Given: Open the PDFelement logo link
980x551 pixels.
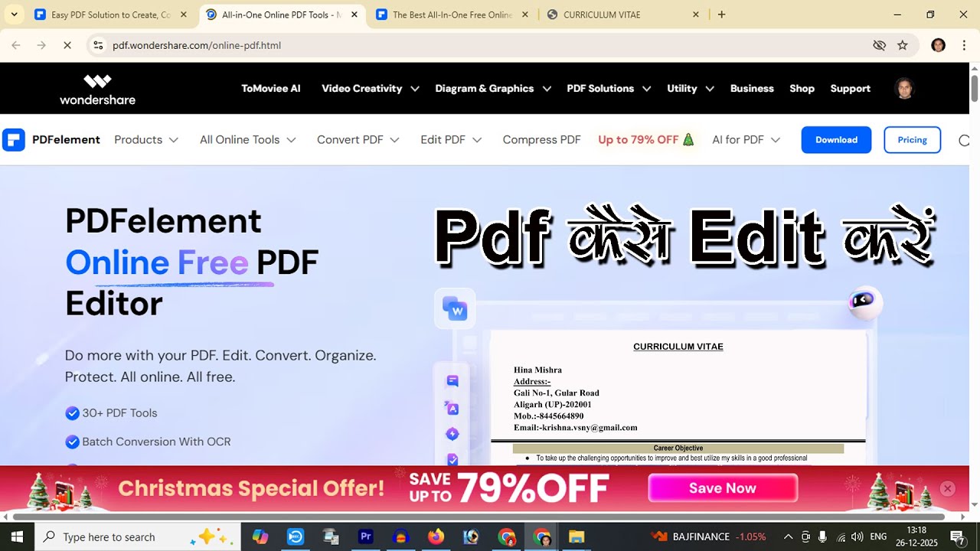Looking at the screenshot, I should pyautogui.click(x=51, y=140).
